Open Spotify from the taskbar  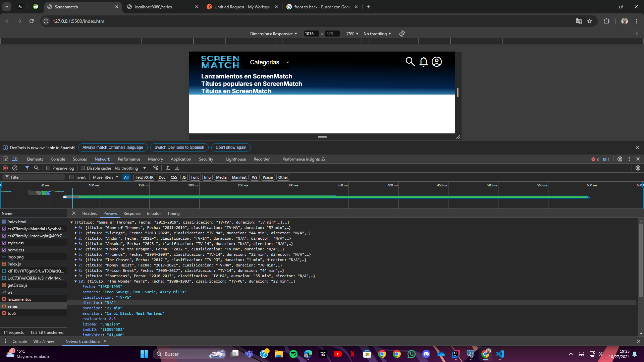point(293,354)
